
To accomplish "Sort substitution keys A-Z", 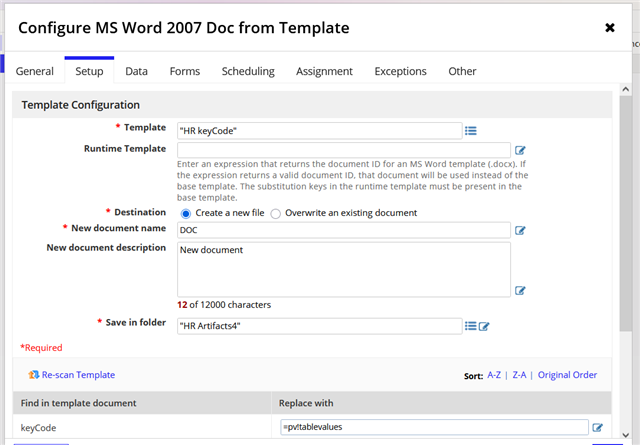I will pos(494,375).
